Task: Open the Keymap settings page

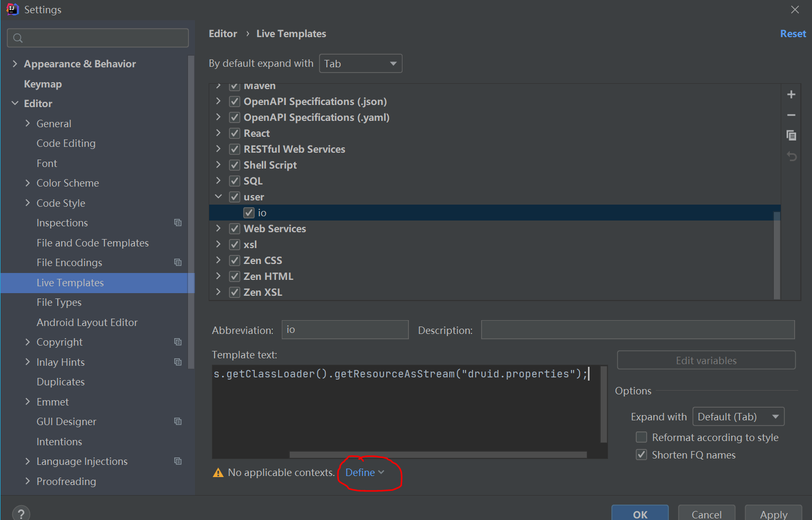Action: pos(43,84)
